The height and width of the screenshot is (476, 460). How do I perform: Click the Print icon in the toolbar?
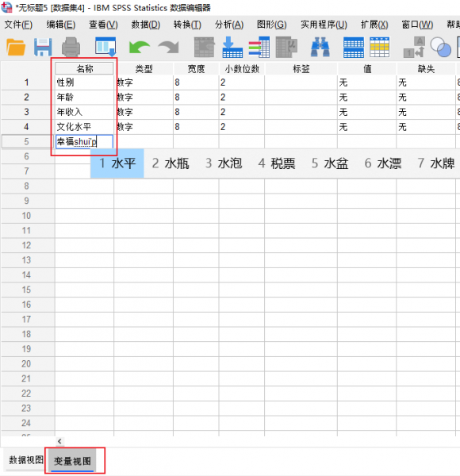pyautogui.click(x=71, y=48)
